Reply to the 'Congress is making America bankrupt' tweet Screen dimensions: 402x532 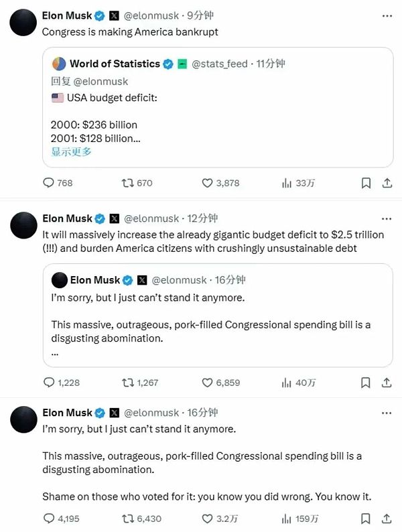pos(48,183)
